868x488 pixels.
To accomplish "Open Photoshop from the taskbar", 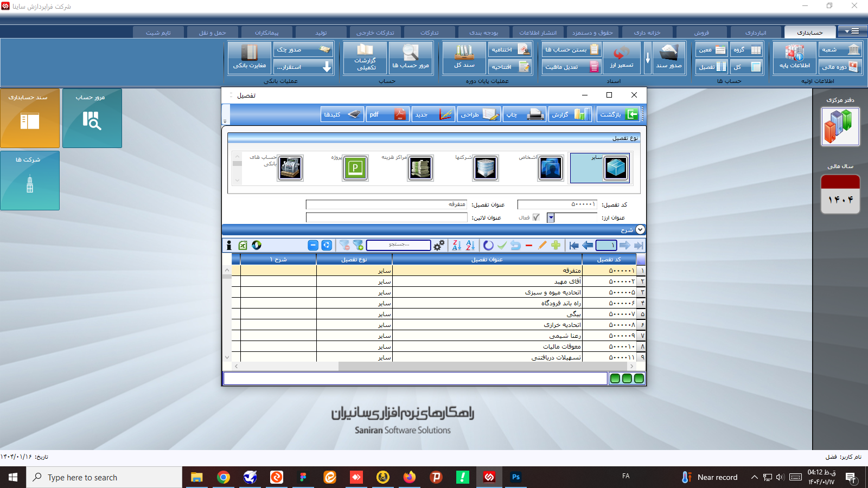I will click(515, 477).
